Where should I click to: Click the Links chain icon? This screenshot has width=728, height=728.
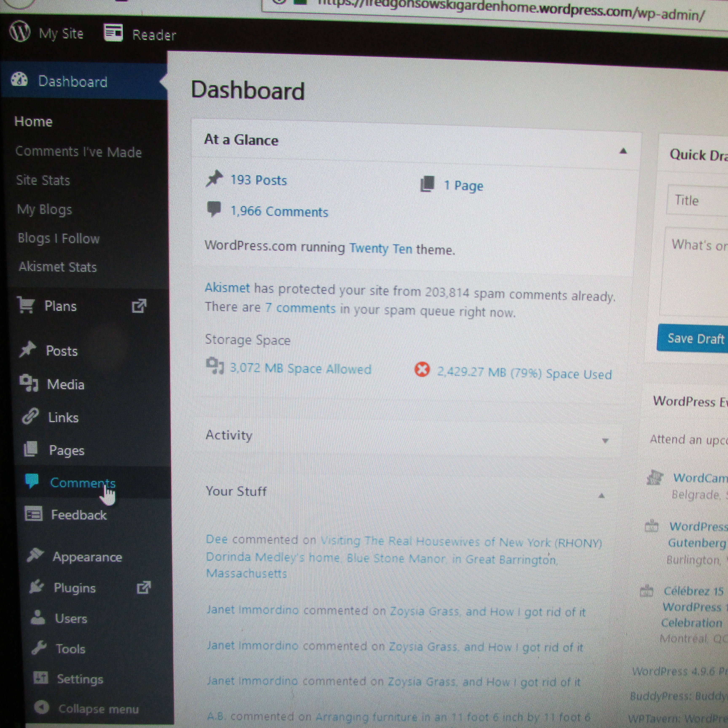(x=31, y=416)
